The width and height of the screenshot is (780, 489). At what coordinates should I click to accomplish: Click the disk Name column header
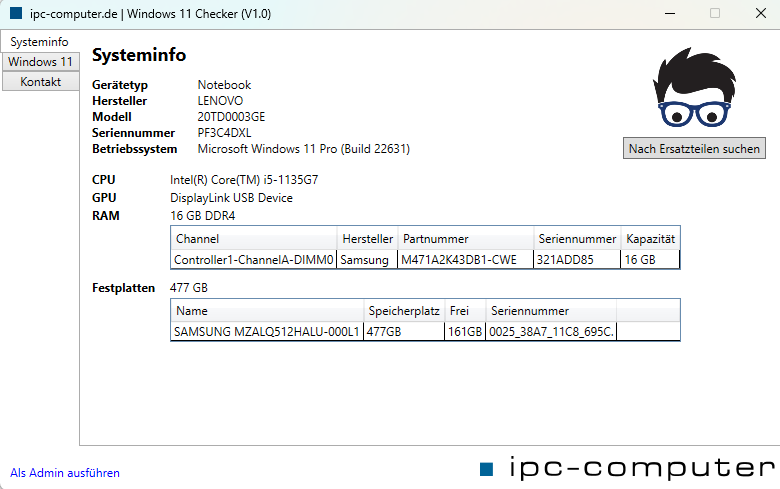tap(267, 311)
